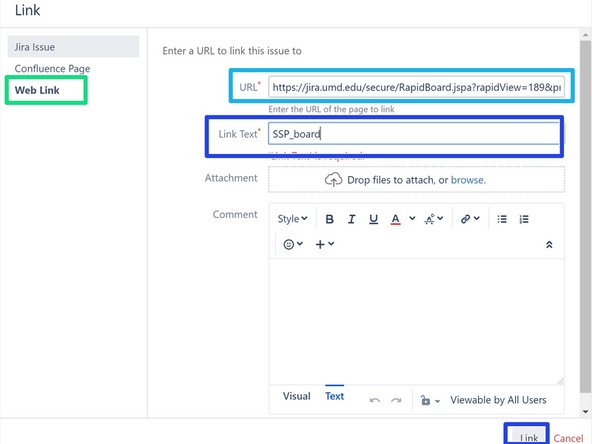Insert a numbered list
The height and width of the screenshot is (444, 592).
[x=524, y=219]
